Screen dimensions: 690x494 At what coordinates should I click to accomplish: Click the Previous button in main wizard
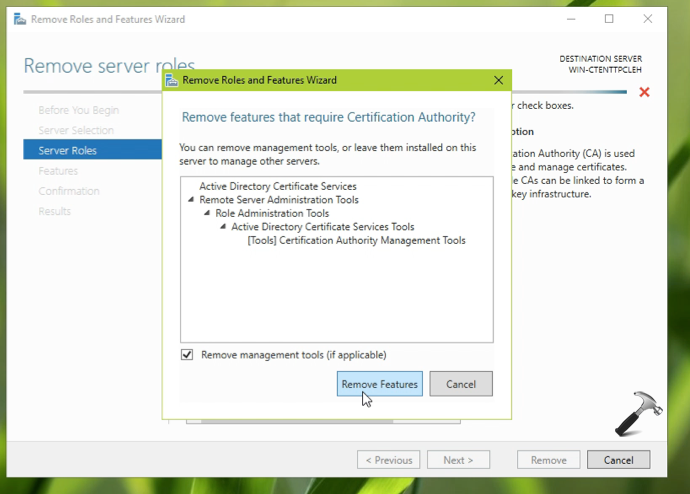(389, 460)
